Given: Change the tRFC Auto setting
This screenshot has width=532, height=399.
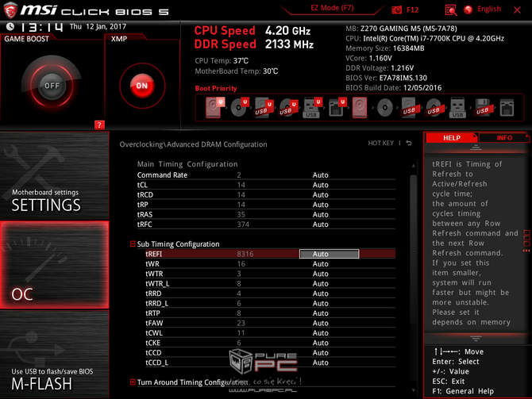Looking at the screenshot, I should pos(320,224).
